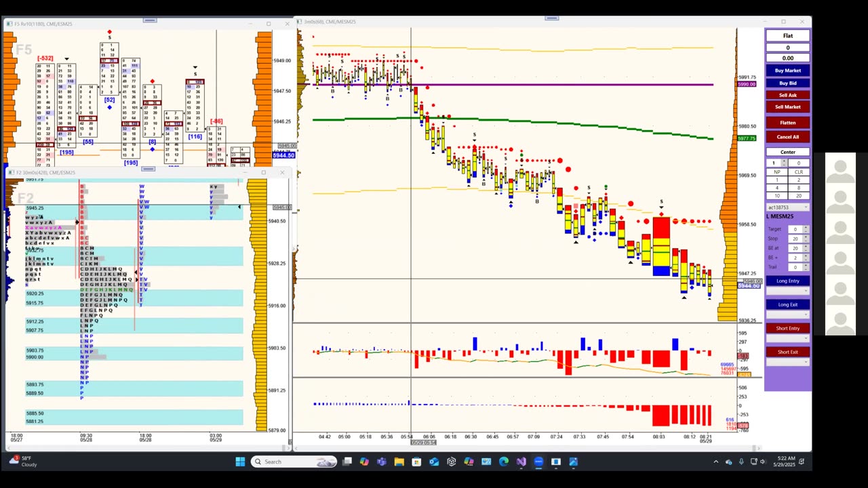
Task: Click the 5990.00 purple price label
Action: pos(747,84)
